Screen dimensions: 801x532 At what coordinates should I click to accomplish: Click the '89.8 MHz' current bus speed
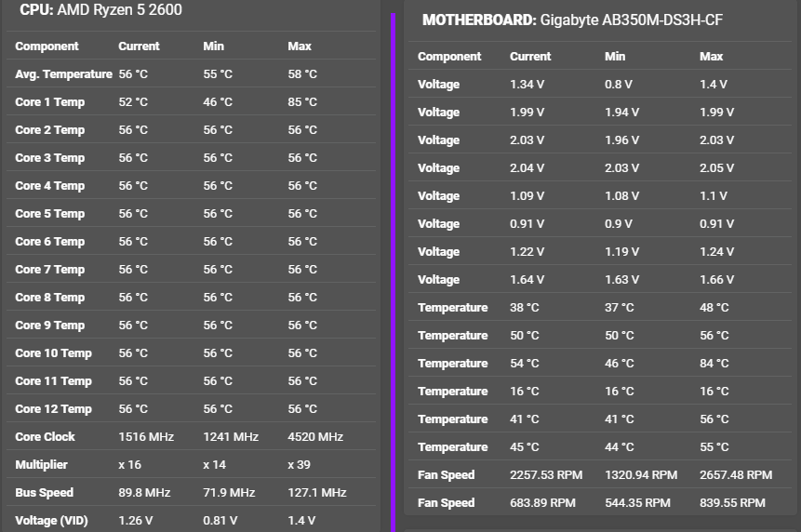coord(144,493)
